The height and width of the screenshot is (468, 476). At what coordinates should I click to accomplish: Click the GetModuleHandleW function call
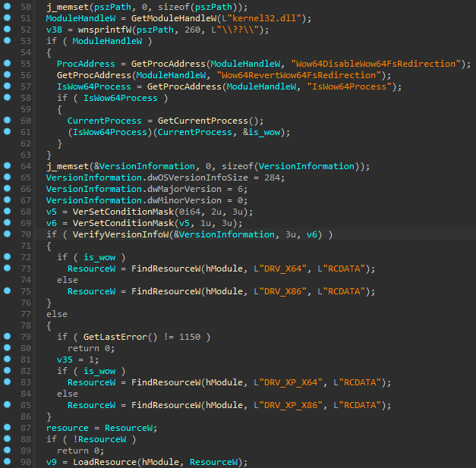[x=174, y=18]
